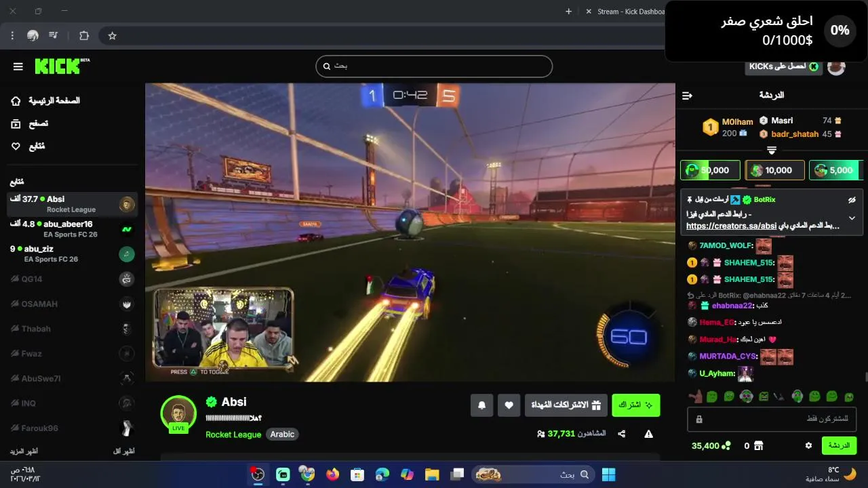Open offline channel AbuSwe7l
The width and height of the screenshot is (868, 488).
tap(73, 378)
